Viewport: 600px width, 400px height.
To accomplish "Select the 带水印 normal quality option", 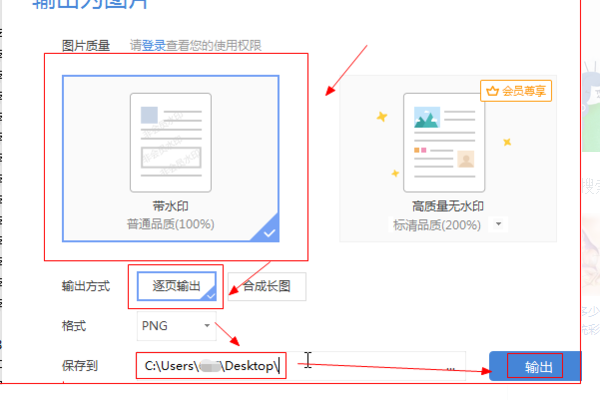I will (x=171, y=158).
